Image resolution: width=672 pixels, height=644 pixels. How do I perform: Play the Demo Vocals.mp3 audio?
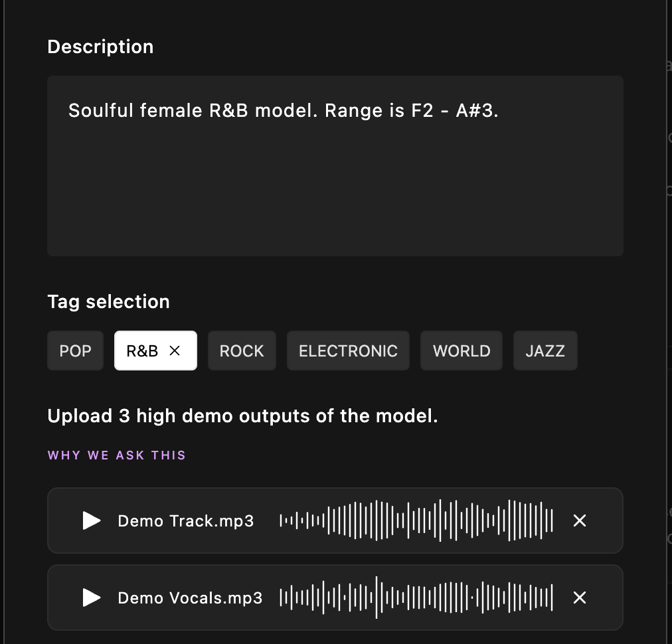coord(92,598)
